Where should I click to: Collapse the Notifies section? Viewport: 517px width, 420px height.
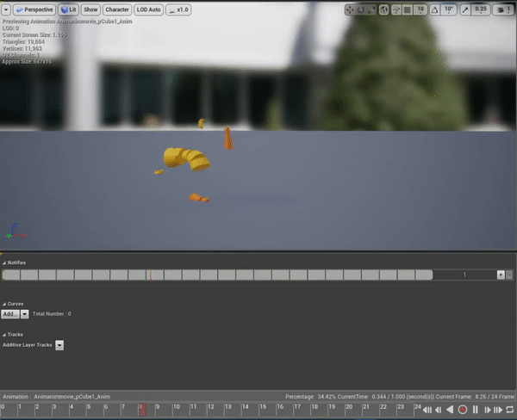4,262
